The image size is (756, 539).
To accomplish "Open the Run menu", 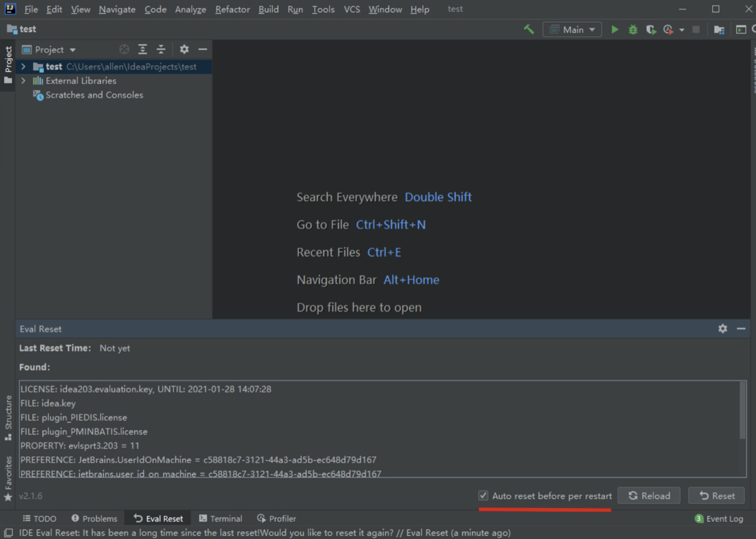I will pos(295,9).
